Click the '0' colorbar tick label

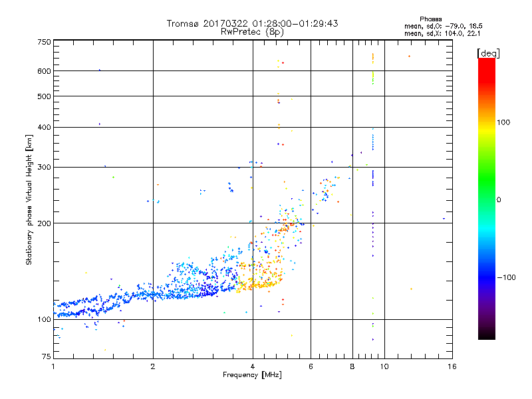tap(499, 200)
